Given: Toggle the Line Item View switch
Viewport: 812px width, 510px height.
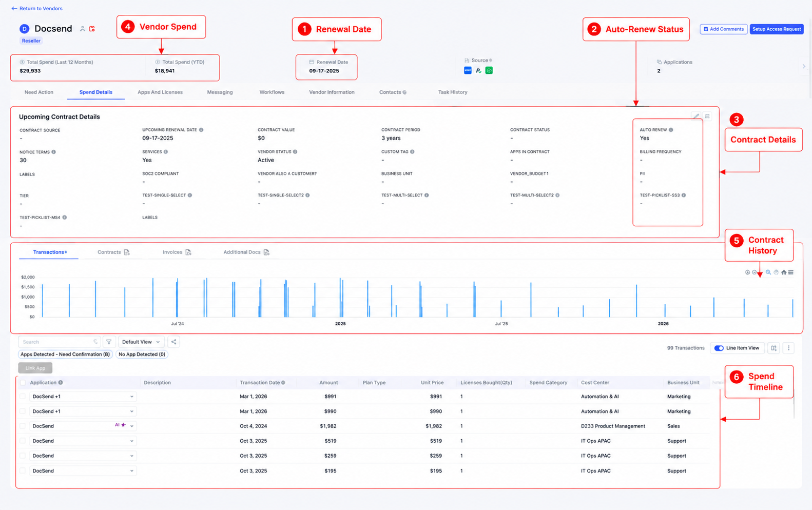Looking at the screenshot, I should [x=719, y=348].
